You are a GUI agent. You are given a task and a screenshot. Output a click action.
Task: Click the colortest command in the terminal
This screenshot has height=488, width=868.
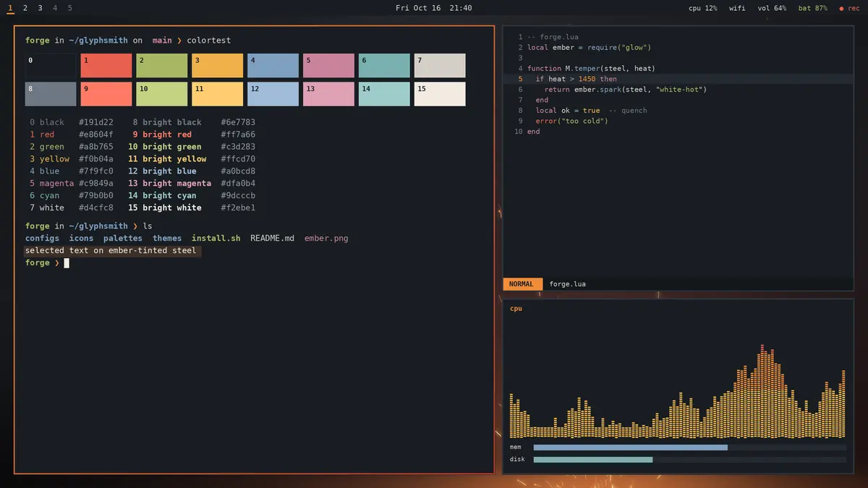(209, 40)
